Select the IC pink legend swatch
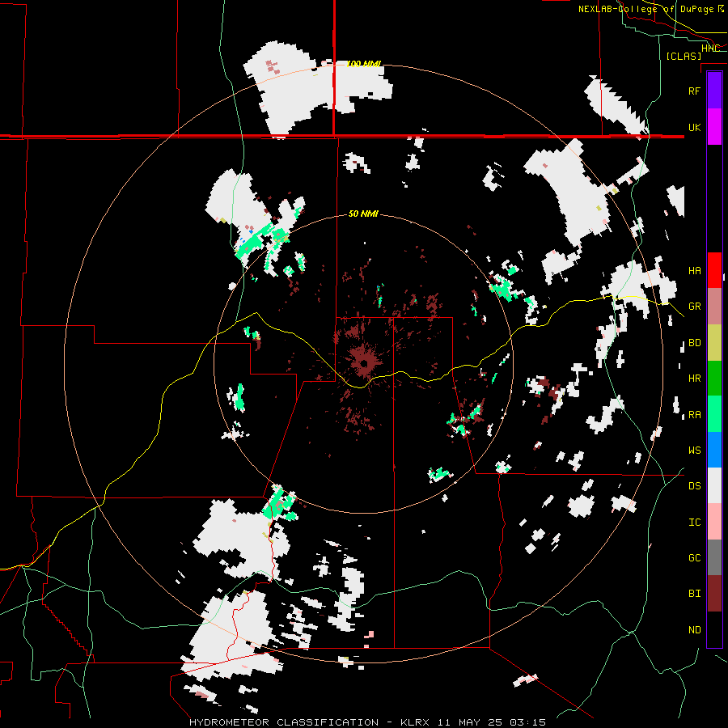The image size is (728, 728). (x=714, y=522)
